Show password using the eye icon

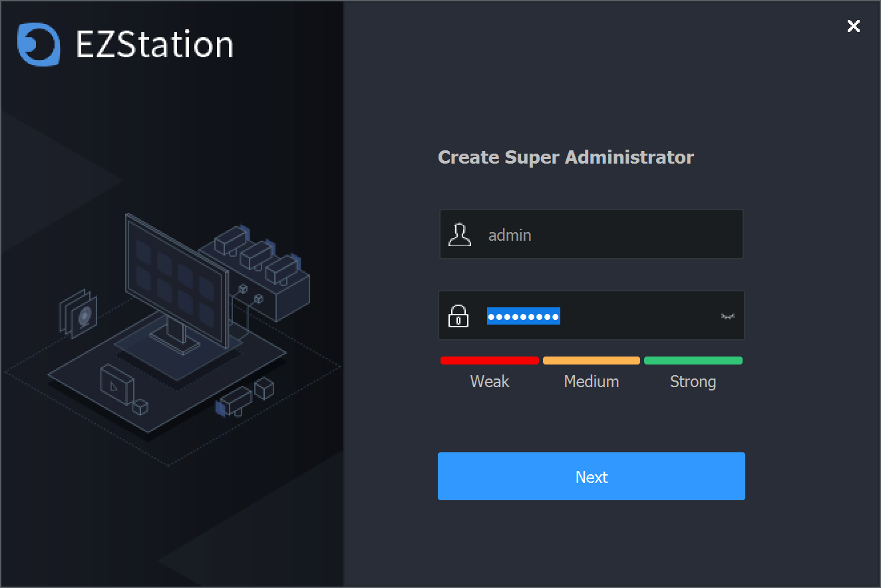(727, 316)
